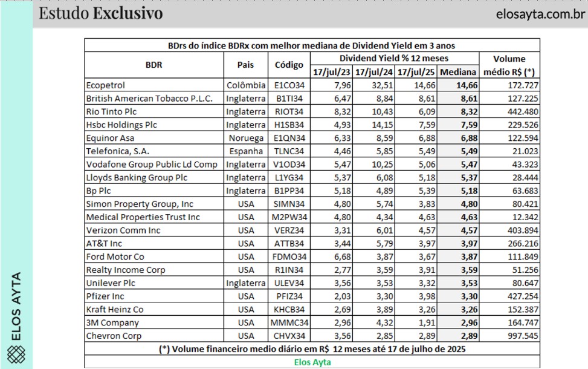Click Ecopetrol's 32,51 yield value
Image resolution: width=588 pixels, height=369 pixels.
[383, 85]
